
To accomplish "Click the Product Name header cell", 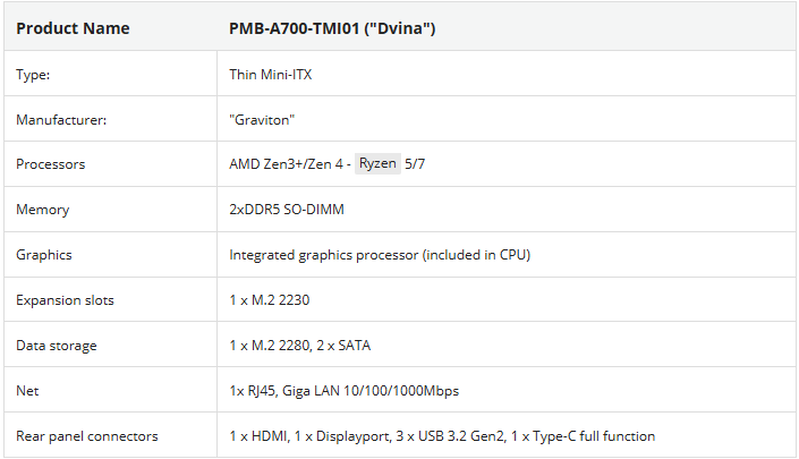I will 73,28.
